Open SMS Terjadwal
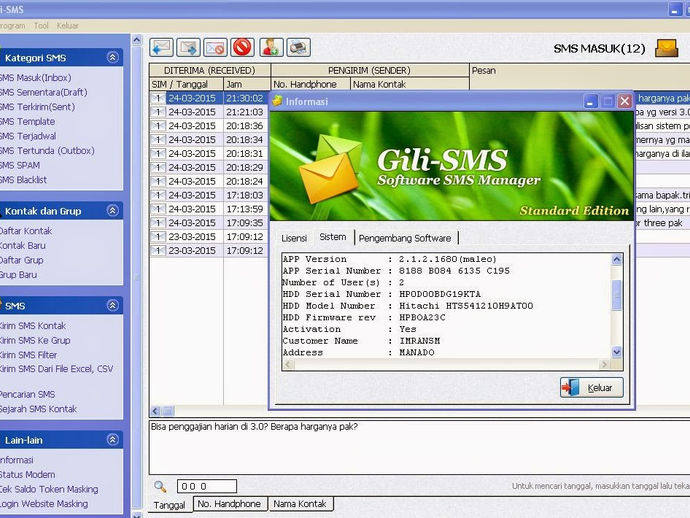 point(28,136)
